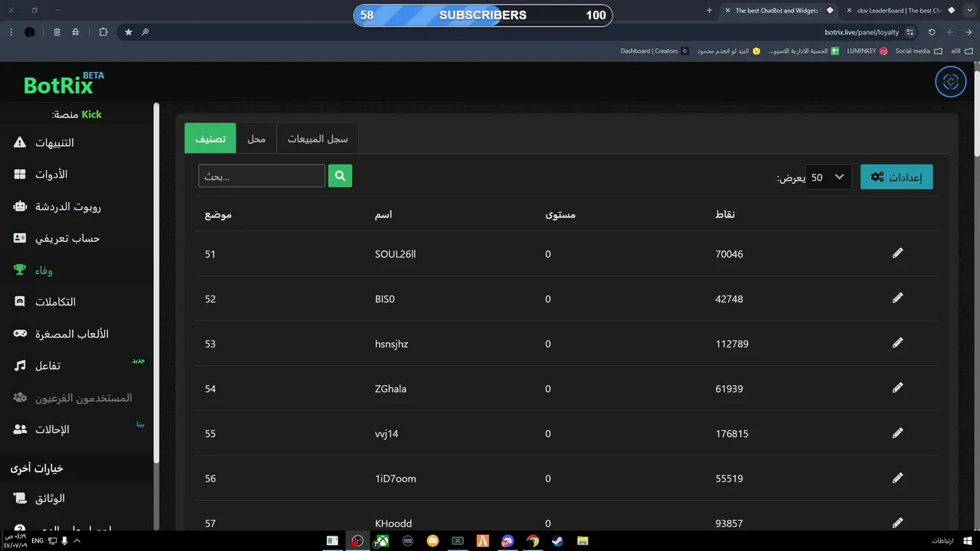Open the 50 rows display dropdown
The width and height of the screenshot is (980, 551).
828,178
